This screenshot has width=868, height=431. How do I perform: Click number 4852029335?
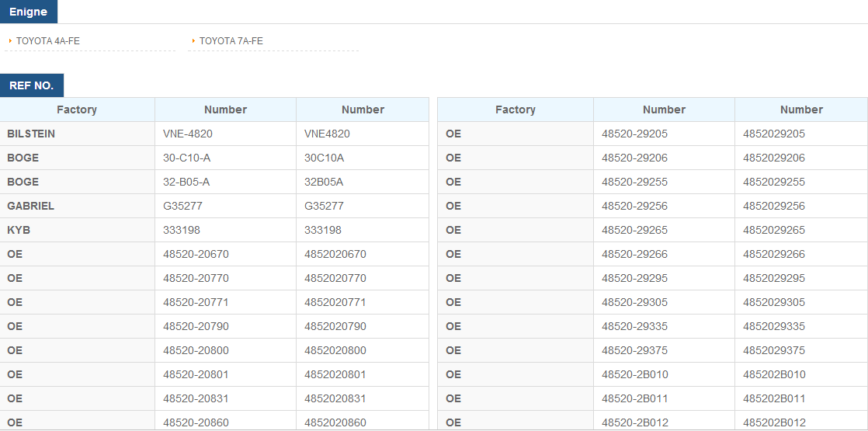click(775, 326)
